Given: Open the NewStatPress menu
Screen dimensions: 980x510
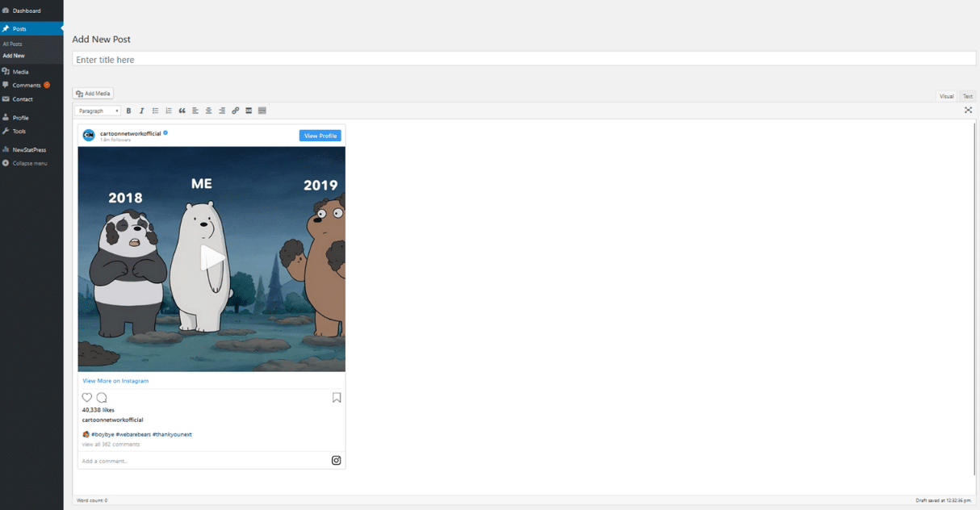Looking at the screenshot, I should 31,149.
